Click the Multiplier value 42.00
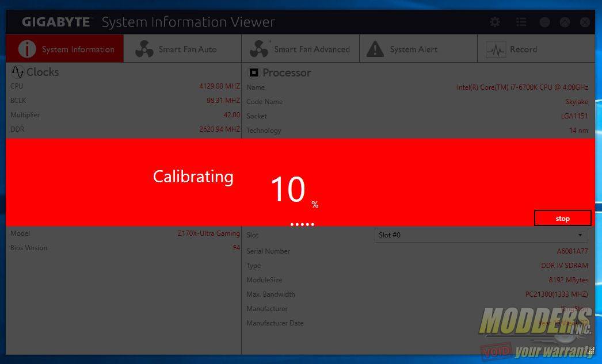The width and height of the screenshot is (602, 364). point(232,114)
